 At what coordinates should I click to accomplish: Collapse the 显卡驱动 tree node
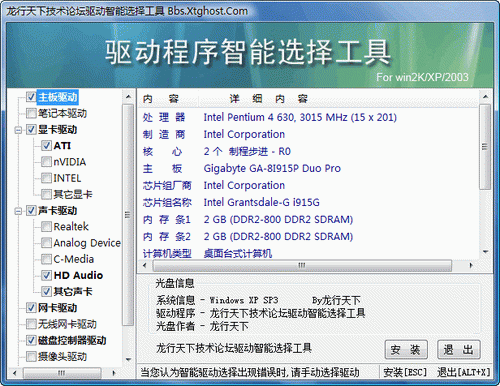[18, 130]
